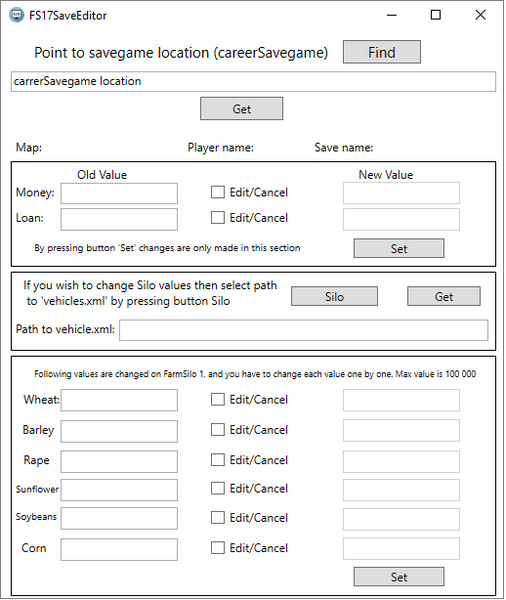Screen dimensions: 506x600
Task: Click the FS17SaveEditor app icon in title bar
Action: pos(16,15)
